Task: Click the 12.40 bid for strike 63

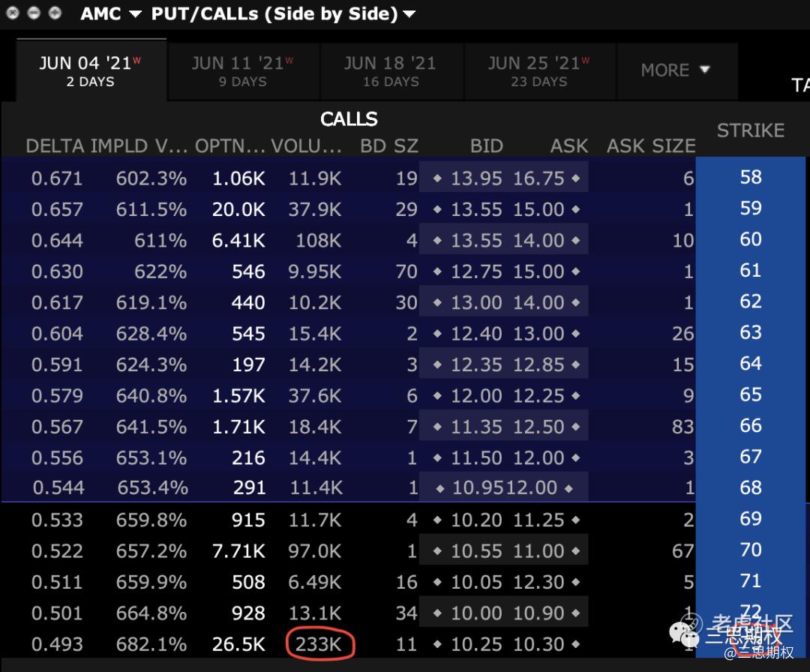Action: click(x=476, y=333)
